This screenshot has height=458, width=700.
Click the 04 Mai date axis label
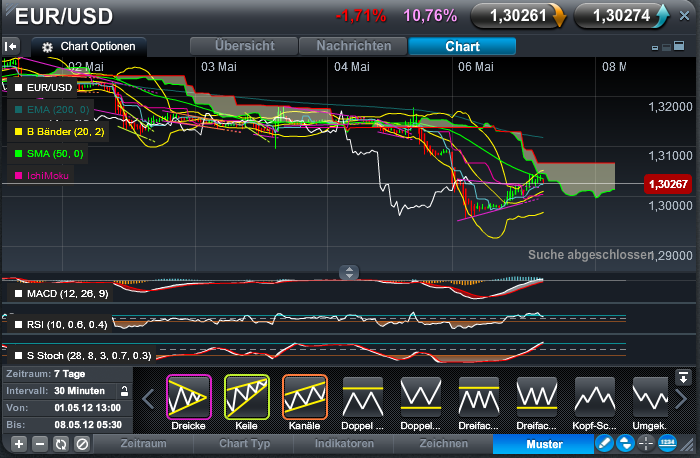(352, 67)
